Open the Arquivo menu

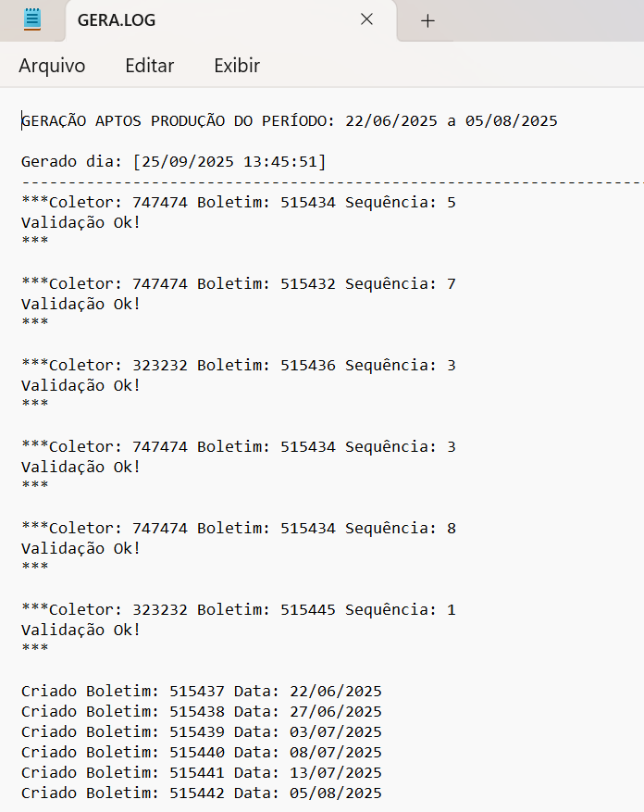(52, 66)
